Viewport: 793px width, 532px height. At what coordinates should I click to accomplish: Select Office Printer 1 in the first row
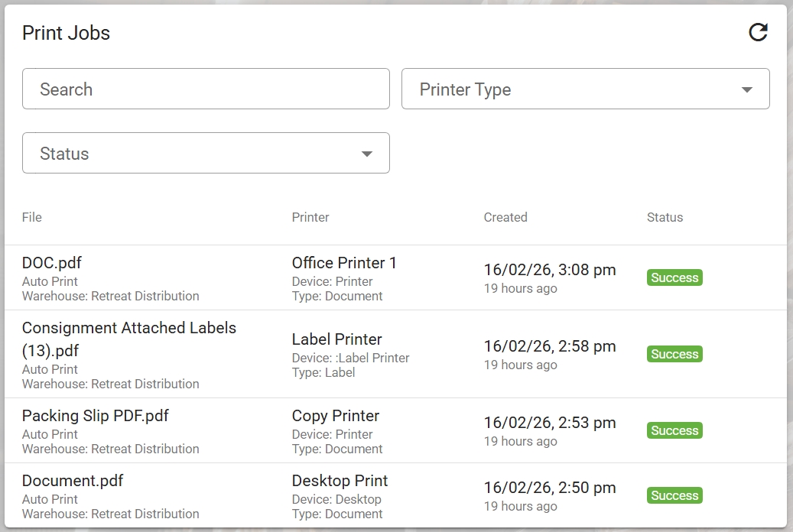[344, 262]
